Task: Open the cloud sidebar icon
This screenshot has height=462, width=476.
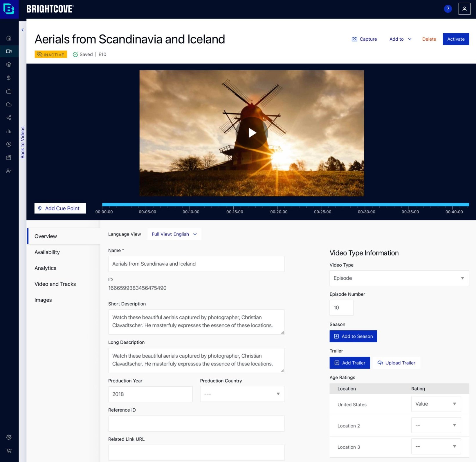Action: coord(9,104)
